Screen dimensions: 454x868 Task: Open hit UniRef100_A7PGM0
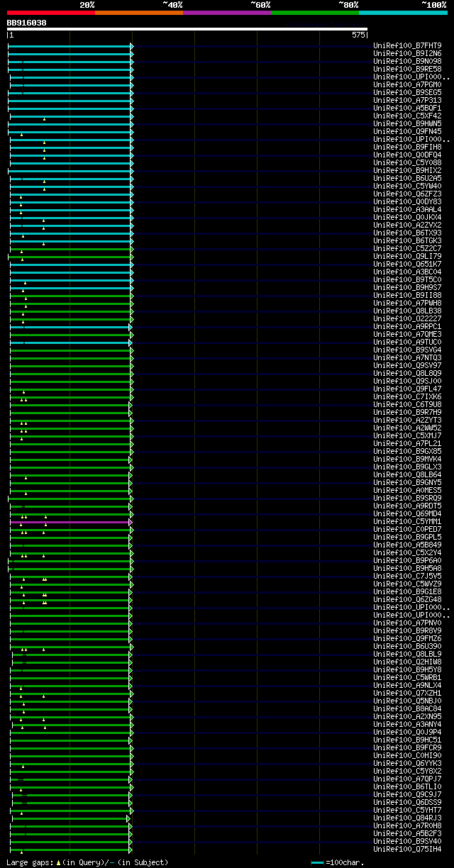[x=407, y=85]
